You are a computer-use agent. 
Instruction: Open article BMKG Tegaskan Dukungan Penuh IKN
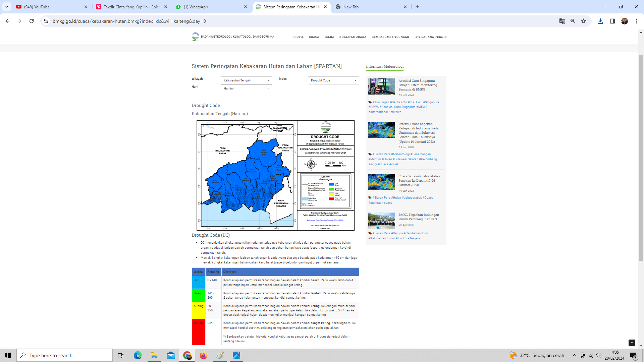(x=419, y=217)
